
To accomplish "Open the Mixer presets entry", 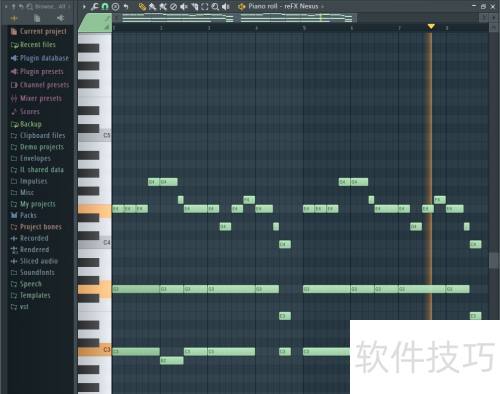I will (36, 98).
